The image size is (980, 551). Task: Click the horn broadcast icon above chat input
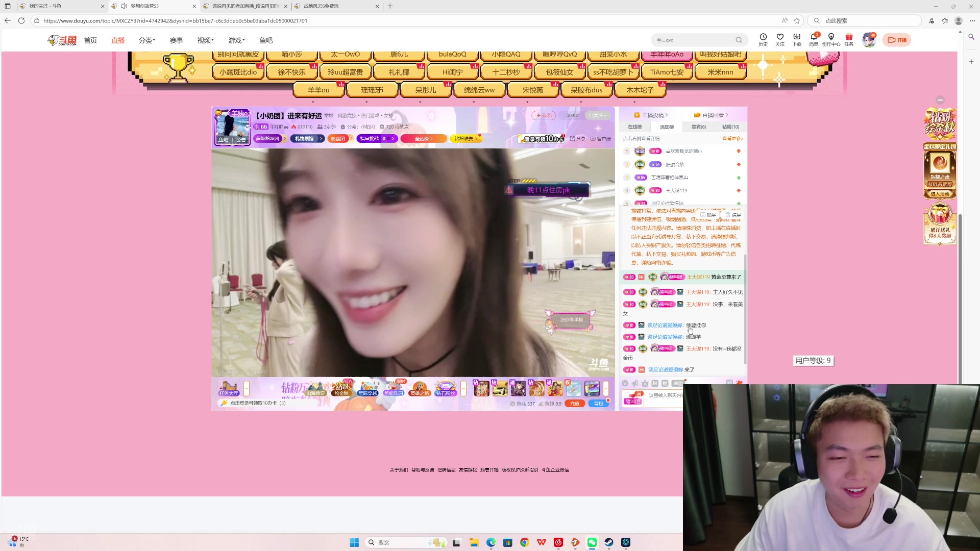pyautogui.click(x=635, y=383)
